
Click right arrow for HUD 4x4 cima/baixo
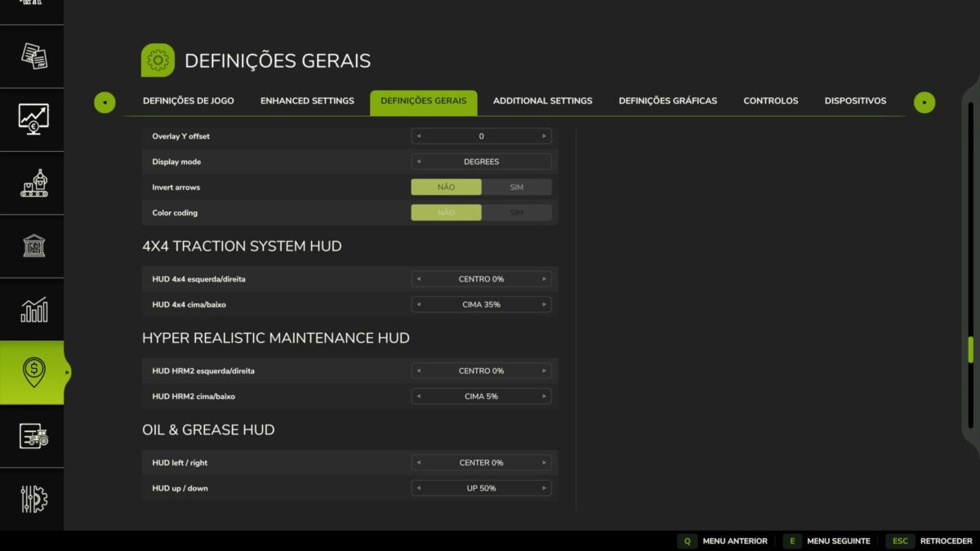[x=544, y=304]
